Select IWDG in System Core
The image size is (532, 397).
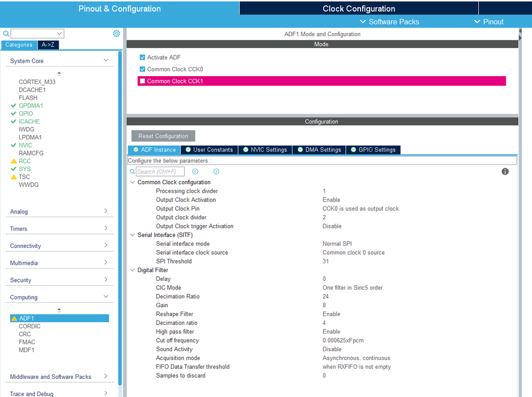pos(27,129)
